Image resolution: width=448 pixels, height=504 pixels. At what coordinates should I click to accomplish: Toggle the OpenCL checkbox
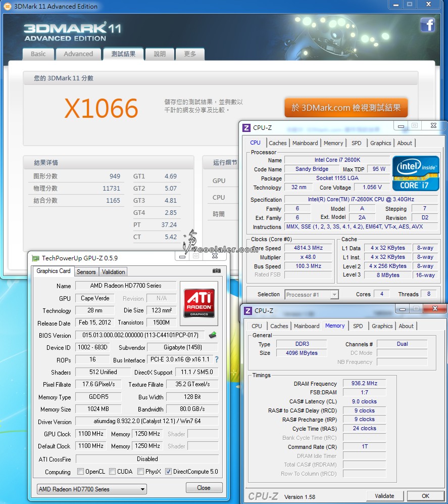[81, 472]
